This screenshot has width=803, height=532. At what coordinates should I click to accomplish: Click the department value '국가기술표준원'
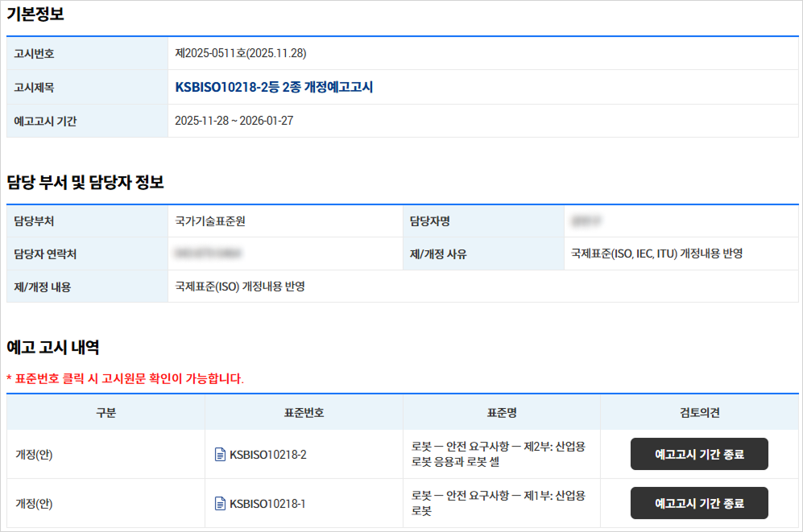coord(210,221)
